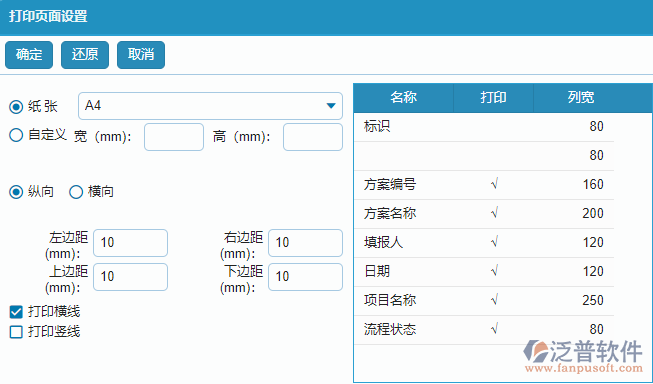
Task: Enable the 打印竖线 checkbox
Action: click(x=16, y=332)
